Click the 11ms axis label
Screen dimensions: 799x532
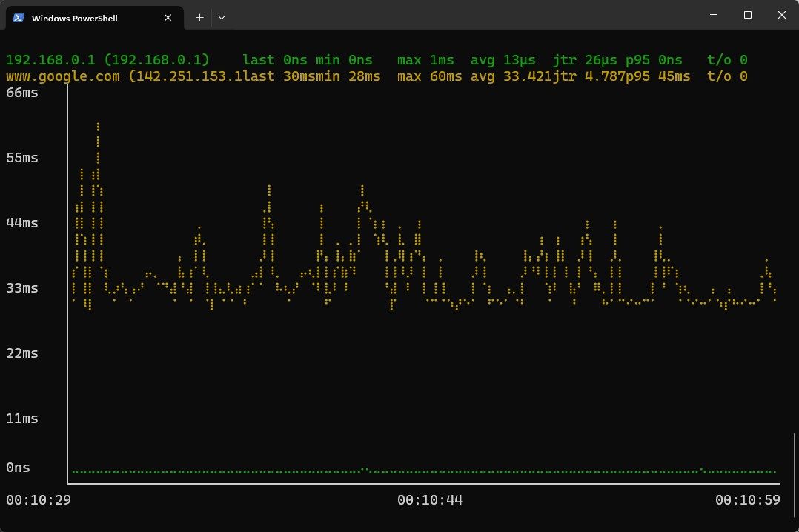click(22, 419)
